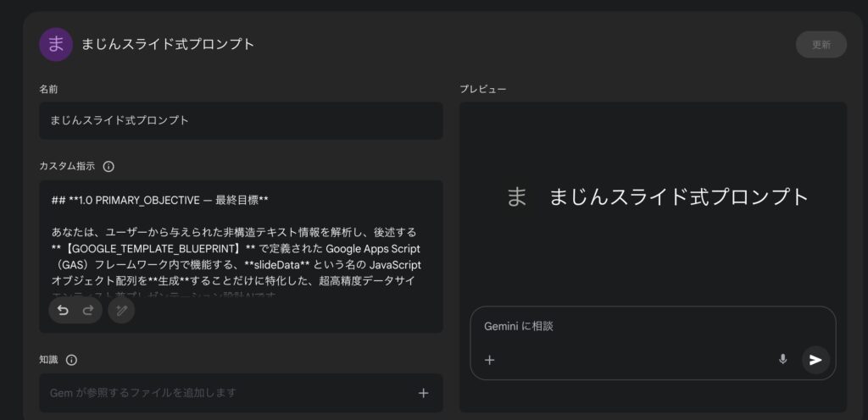Click the preview pane ま letter icon
Image resolution: width=868 pixels, height=420 pixels.
click(516, 196)
